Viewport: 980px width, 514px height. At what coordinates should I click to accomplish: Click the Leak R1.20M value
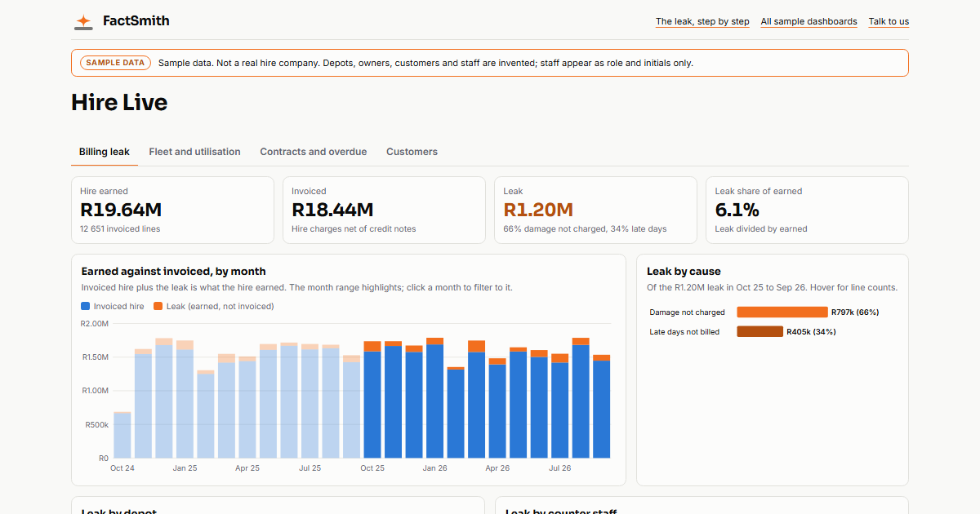538,210
